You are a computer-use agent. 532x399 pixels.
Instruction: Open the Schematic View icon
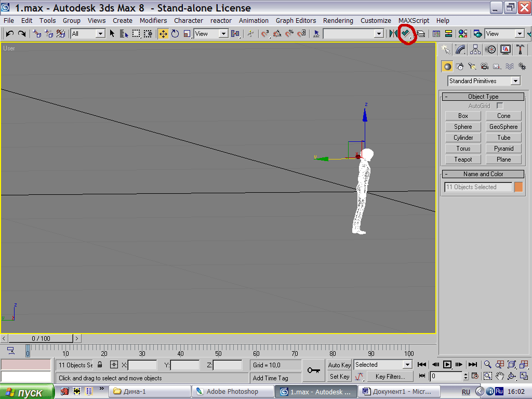click(x=448, y=34)
